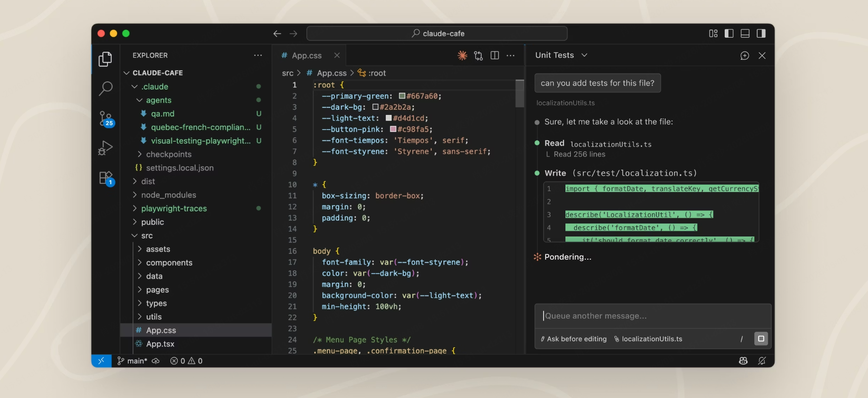
Task: Open Source Control with 25 changes
Action: pos(106,118)
